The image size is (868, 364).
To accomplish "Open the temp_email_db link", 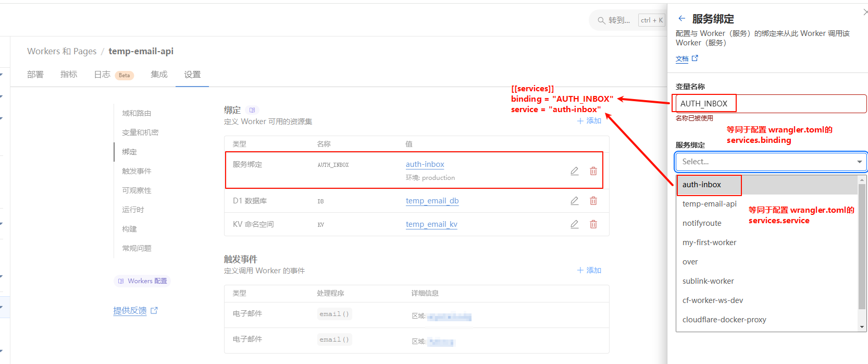I will coord(432,201).
